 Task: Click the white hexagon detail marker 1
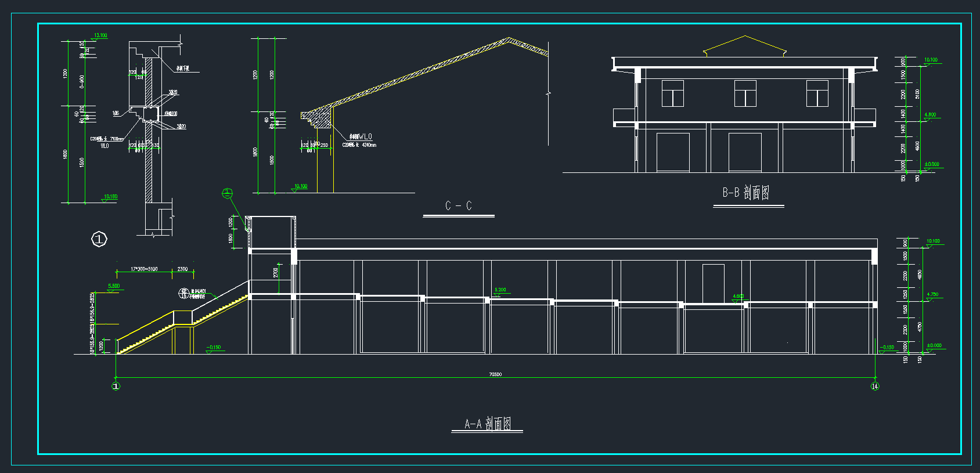[x=99, y=239]
